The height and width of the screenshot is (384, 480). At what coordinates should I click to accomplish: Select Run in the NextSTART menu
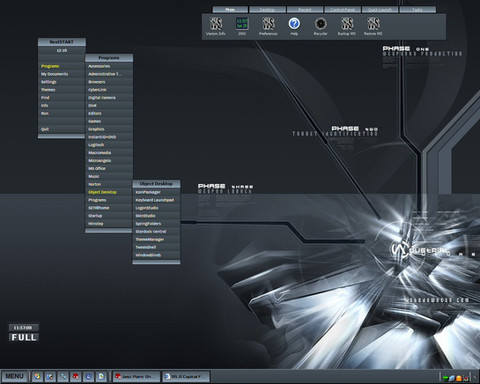click(x=62, y=113)
